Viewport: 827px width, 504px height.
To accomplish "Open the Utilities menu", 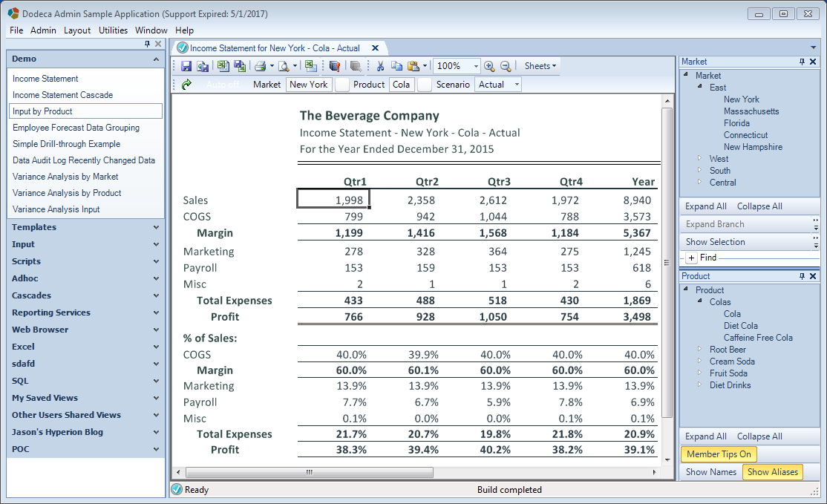I will pyautogui.click(x=113, y=30).
